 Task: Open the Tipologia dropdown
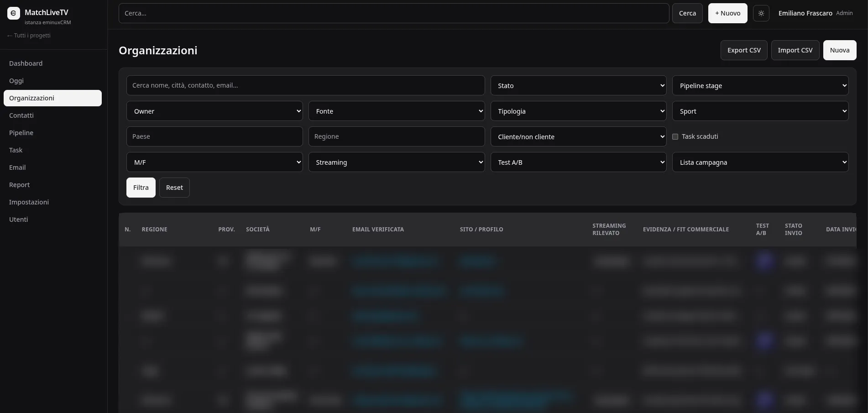point(579,111)
